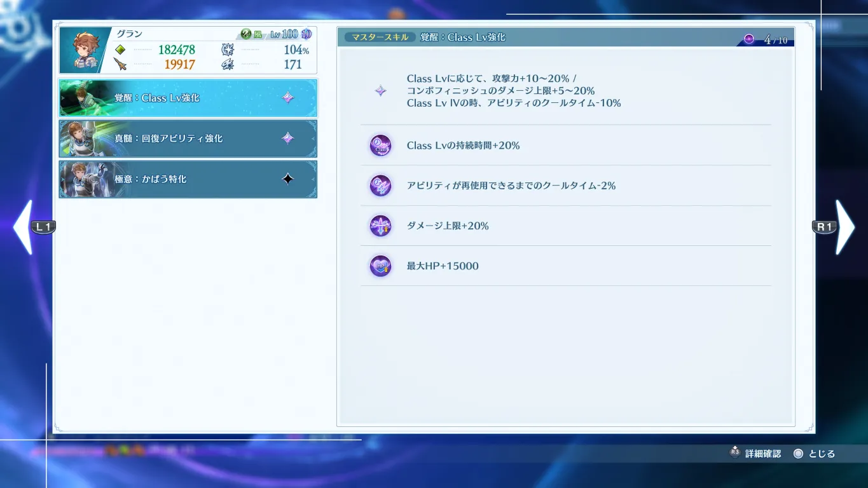The image size is (868, 488).
Task: Click the critical rate icon beside 171
Action: 228,64
